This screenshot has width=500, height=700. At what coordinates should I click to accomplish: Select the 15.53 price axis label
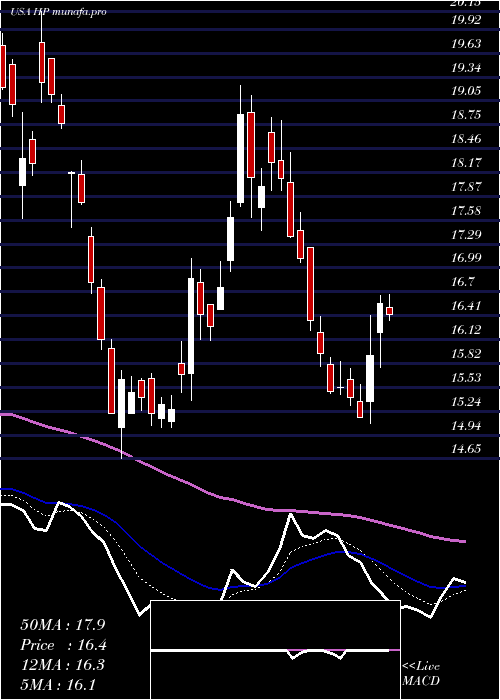click(467, 378)
